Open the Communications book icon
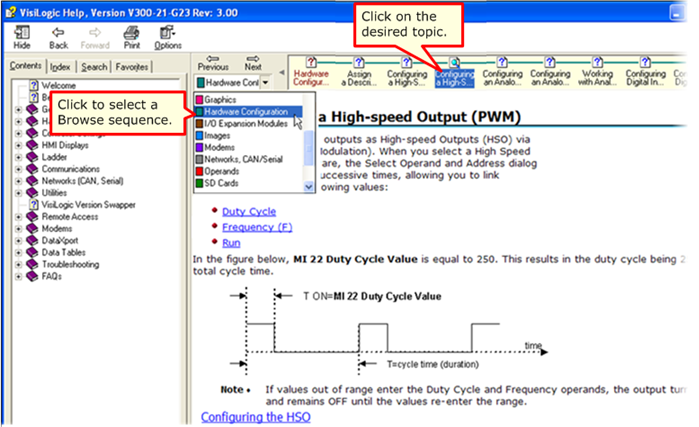Viewport: 699px width, 427px height. click(x=32, y=169)
